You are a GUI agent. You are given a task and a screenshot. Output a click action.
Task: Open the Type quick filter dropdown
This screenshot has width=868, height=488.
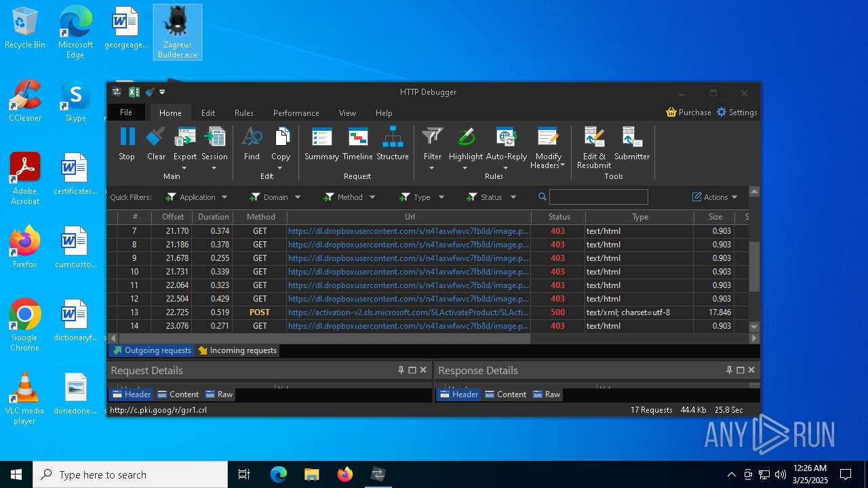click(421, 197)
